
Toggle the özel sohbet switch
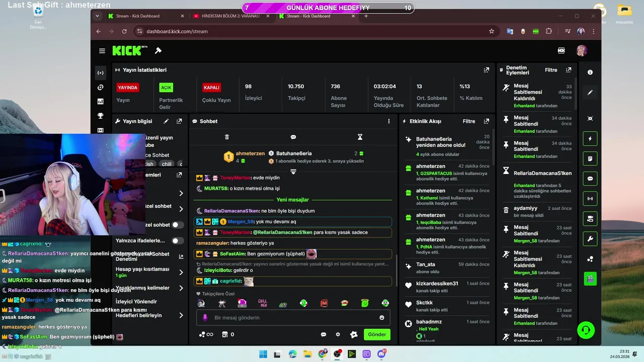tap(177, 225)
